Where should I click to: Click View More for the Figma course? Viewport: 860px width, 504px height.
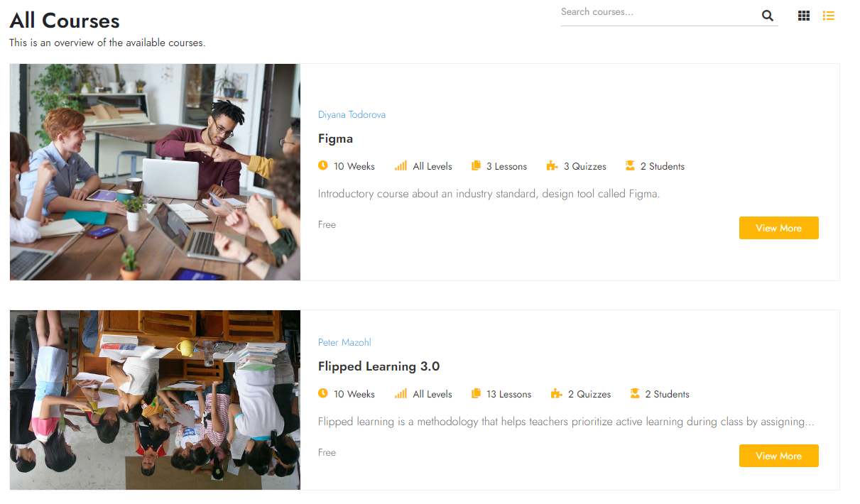(778, 228)
